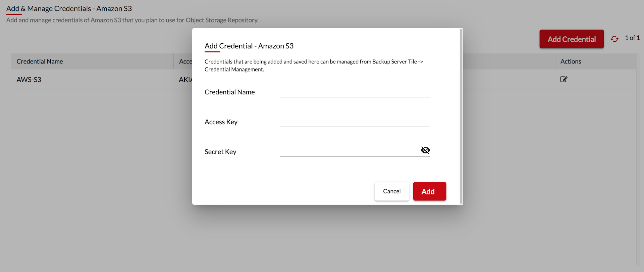This screenshot has height=272, width=644.
Task: Click the dialog's vertical scrollbar
Action: coord(461,116)
